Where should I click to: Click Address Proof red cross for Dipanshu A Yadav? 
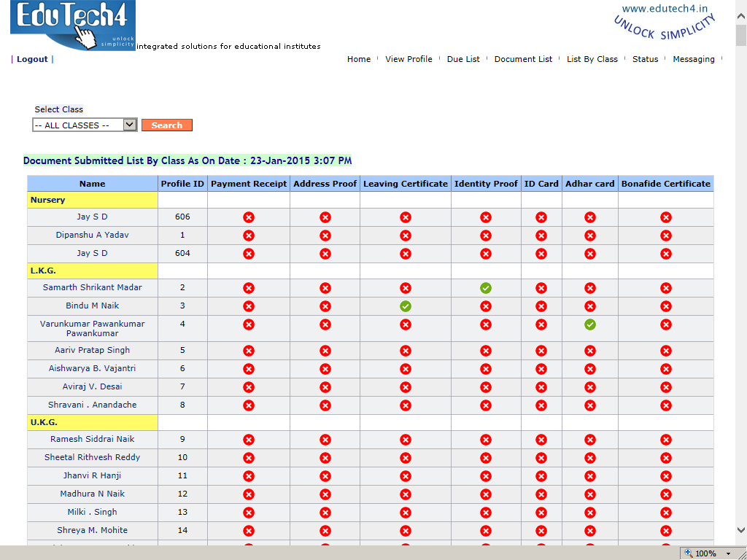325,236
